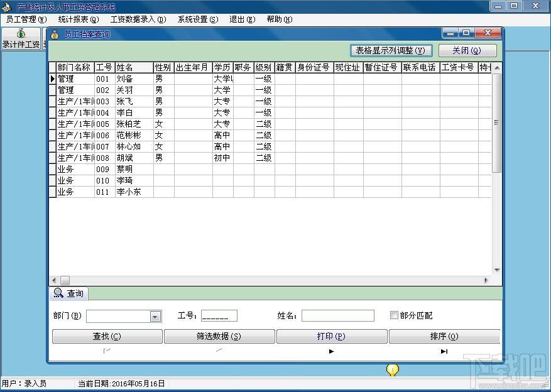The width and height of the screenshot is (551, 392).
Task: Click the yellow light bulb hint icon
Action: (x=393, y=370)
